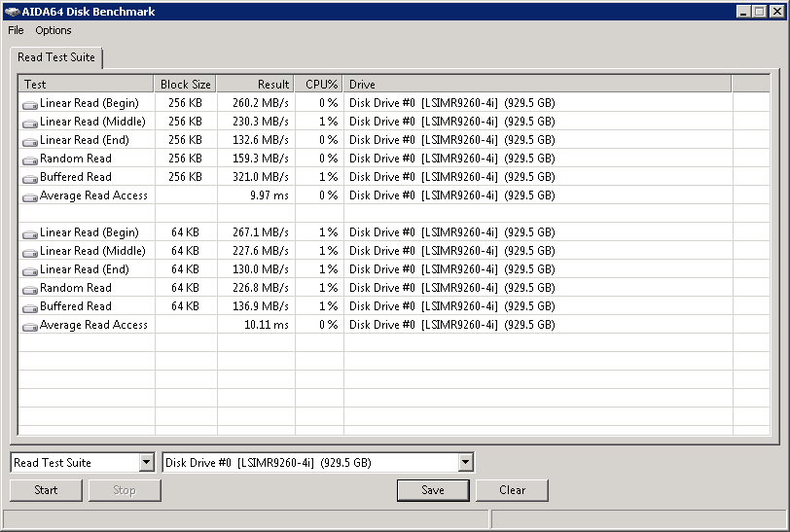Click the drive icon beside 256 KB Linear Read (Begin)
Viewport: 790px width, 532px height.
30,104
